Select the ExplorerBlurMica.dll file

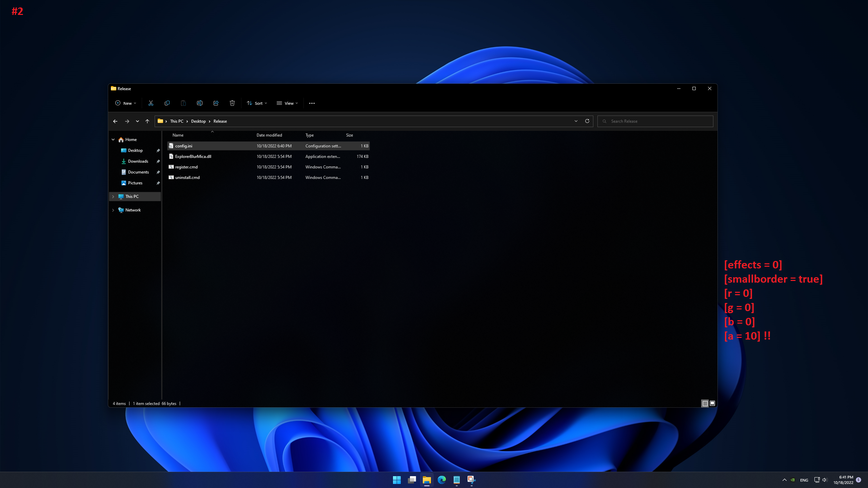click(269, 157)
